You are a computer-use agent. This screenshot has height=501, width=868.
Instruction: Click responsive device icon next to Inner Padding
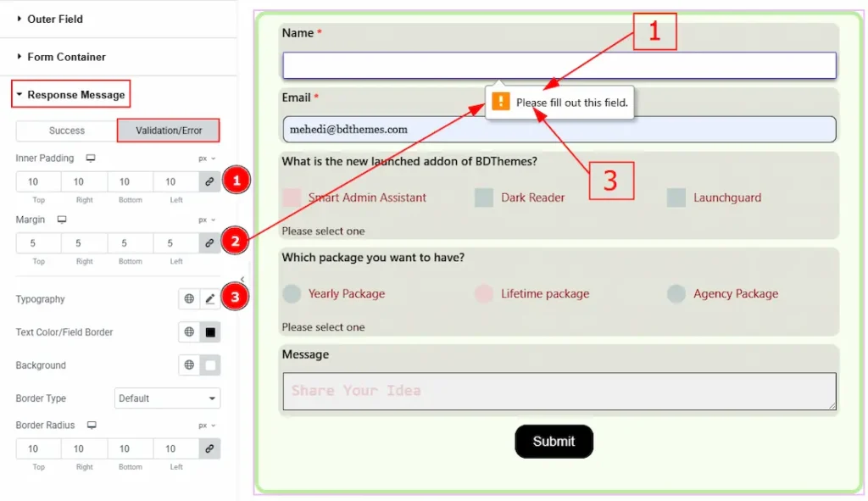pyautogui.click(x=91, y=159)
